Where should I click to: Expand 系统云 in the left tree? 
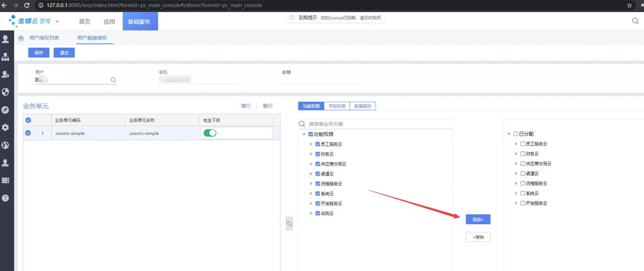click(x=311, y=194)
